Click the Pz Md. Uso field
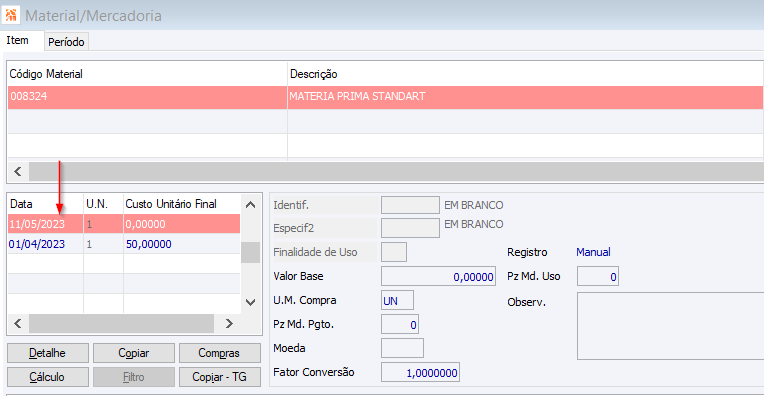 [598, 277]
